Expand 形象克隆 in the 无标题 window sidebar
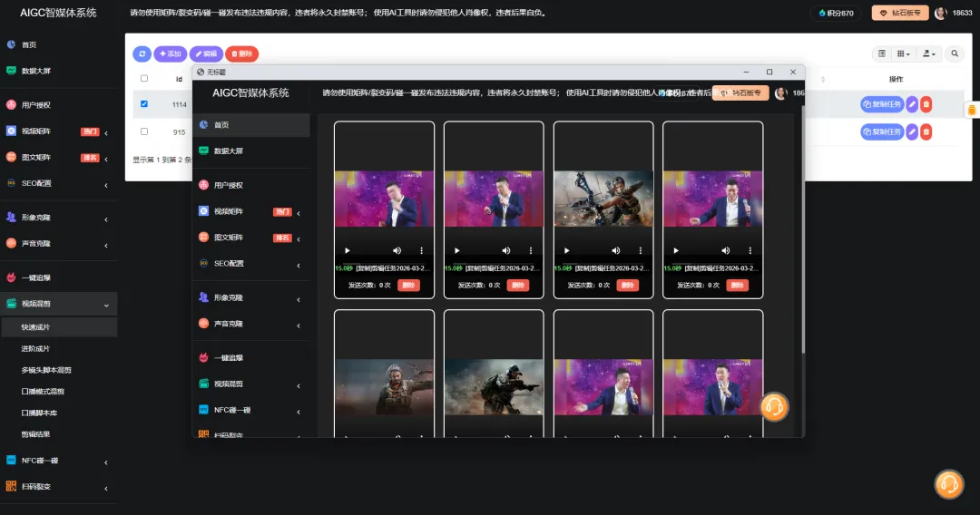This screenshot has height=515, width=980. pyautogui.click(x=250, y=297)
